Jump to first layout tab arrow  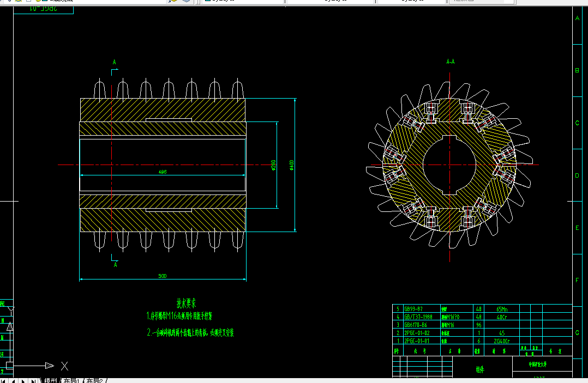point(4,381)
